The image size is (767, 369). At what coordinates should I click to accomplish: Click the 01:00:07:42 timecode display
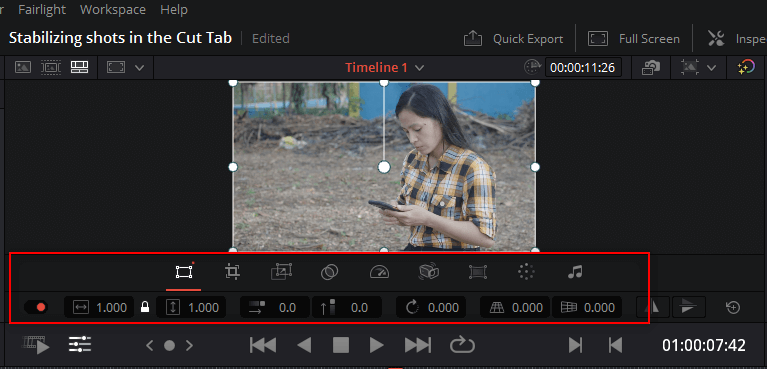pyautogui.click(x=704, y=346)
